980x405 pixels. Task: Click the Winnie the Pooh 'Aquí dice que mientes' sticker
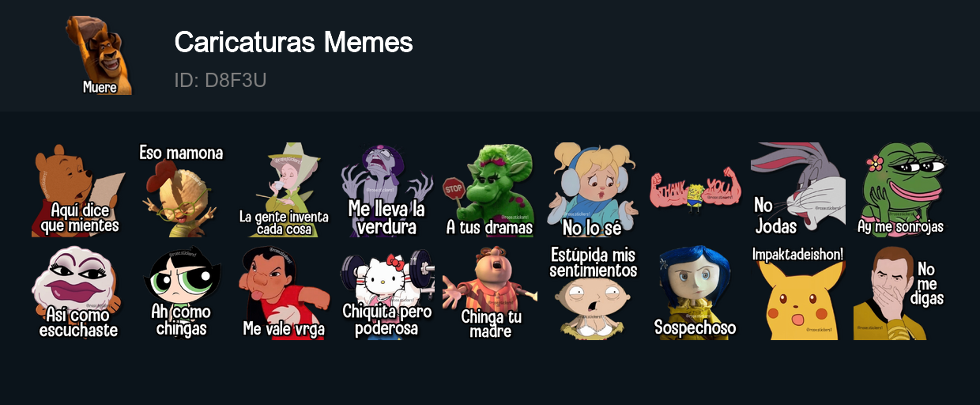pyautogui.click(x=79, y=190)
